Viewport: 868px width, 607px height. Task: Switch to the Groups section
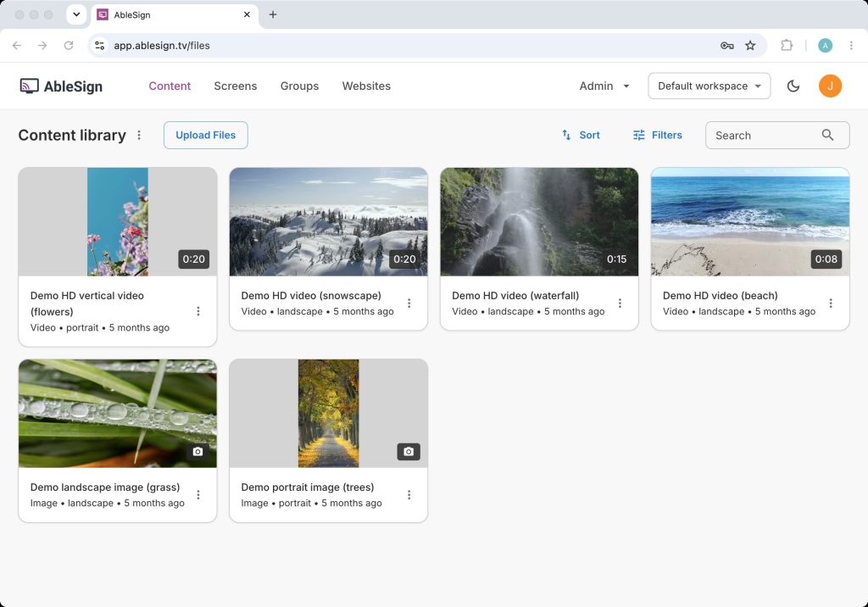pos(299,86)
